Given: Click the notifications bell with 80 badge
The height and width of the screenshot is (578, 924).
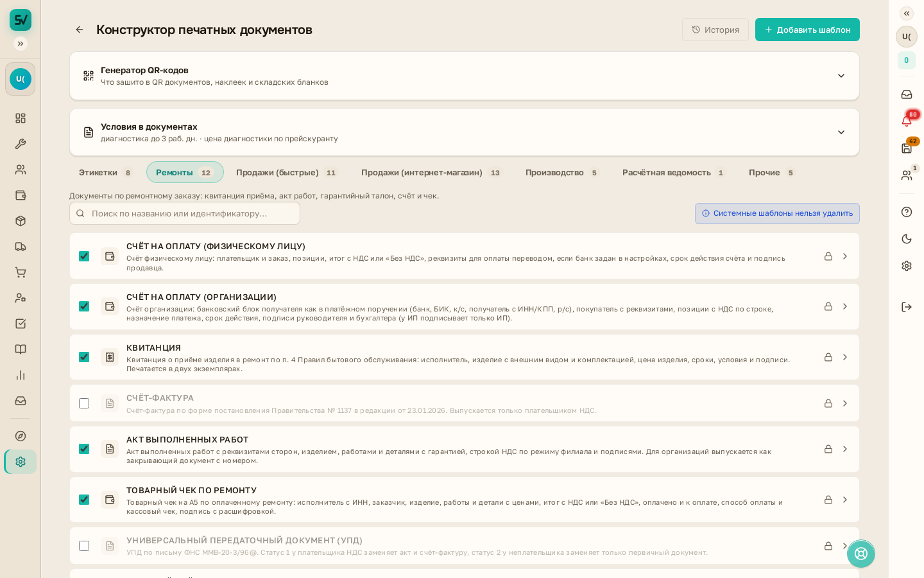Looking at the screenshot, I should pyautogui.click(x=907, y=121).
